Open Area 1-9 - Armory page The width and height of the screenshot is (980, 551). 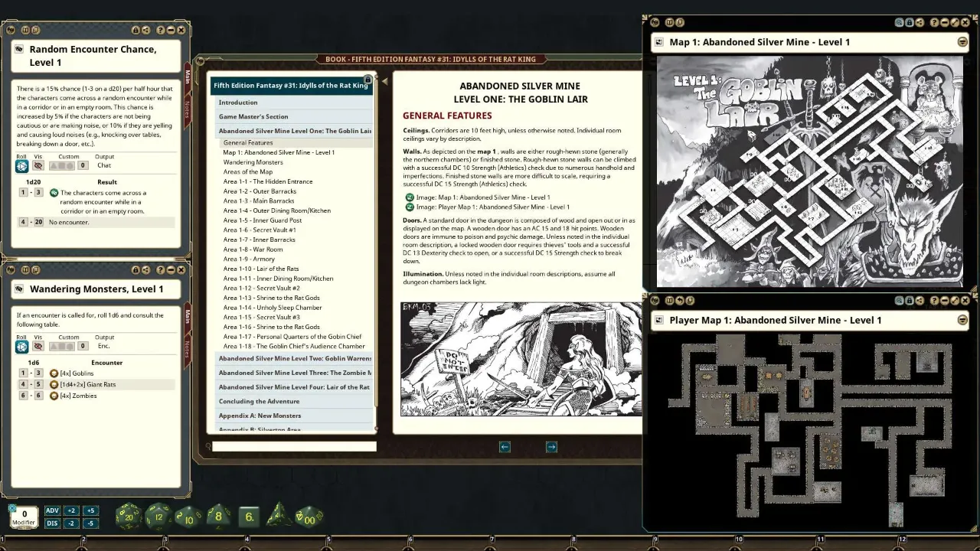[249, 259]
